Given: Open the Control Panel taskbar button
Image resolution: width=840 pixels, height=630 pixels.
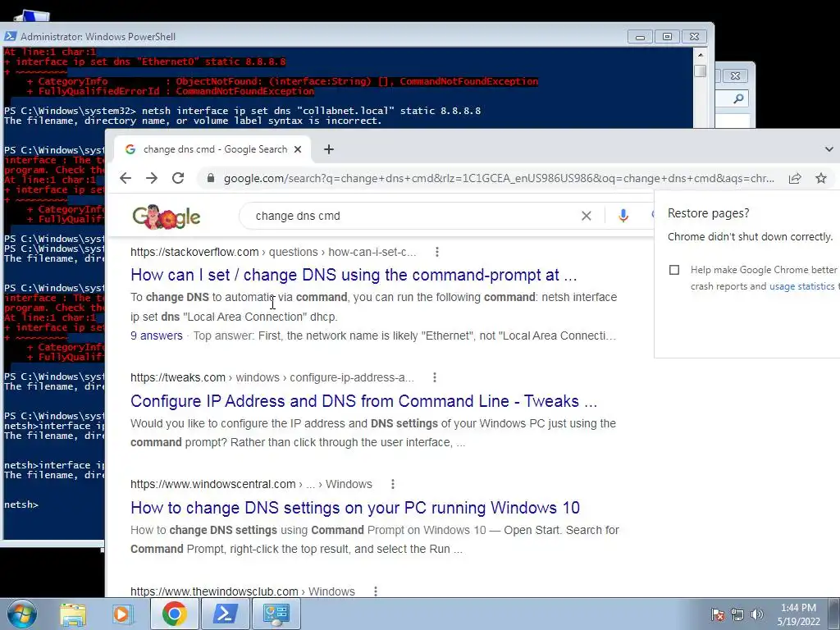Looking at the screenshot, I should point(276,614).
